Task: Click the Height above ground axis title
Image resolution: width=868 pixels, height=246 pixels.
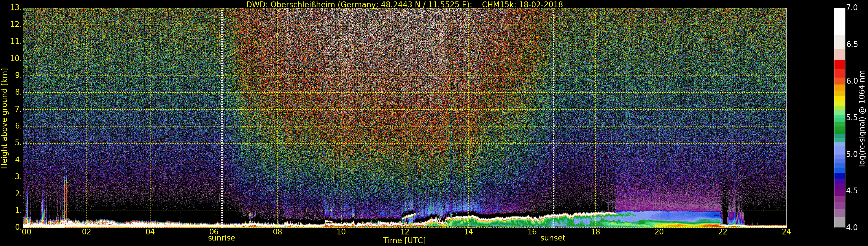Action: tap(4, 118)
